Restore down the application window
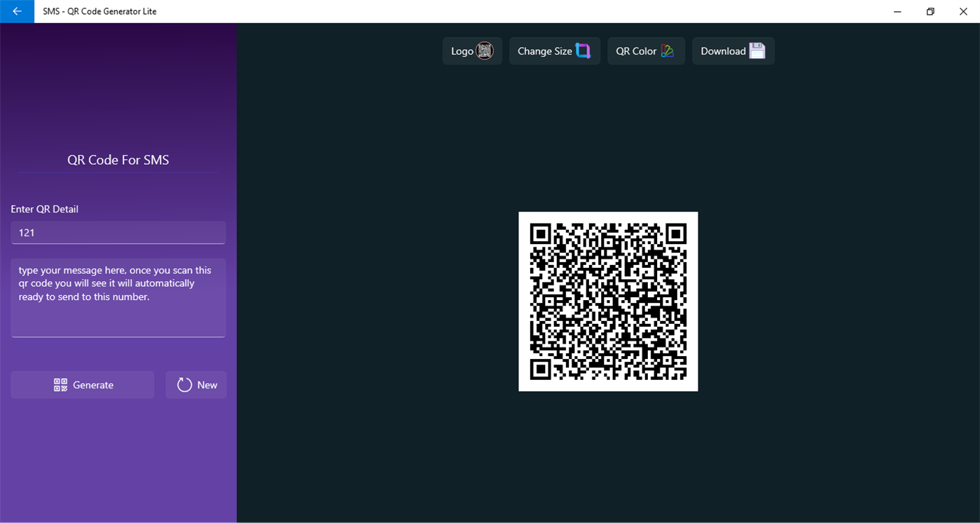 tap(930, 11)
